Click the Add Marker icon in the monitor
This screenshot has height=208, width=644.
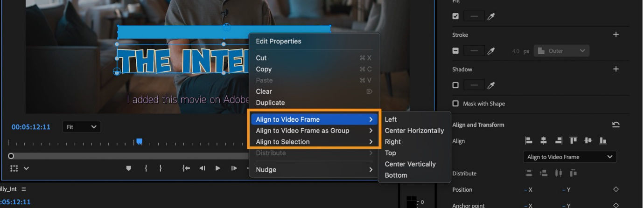coord(129,168)
